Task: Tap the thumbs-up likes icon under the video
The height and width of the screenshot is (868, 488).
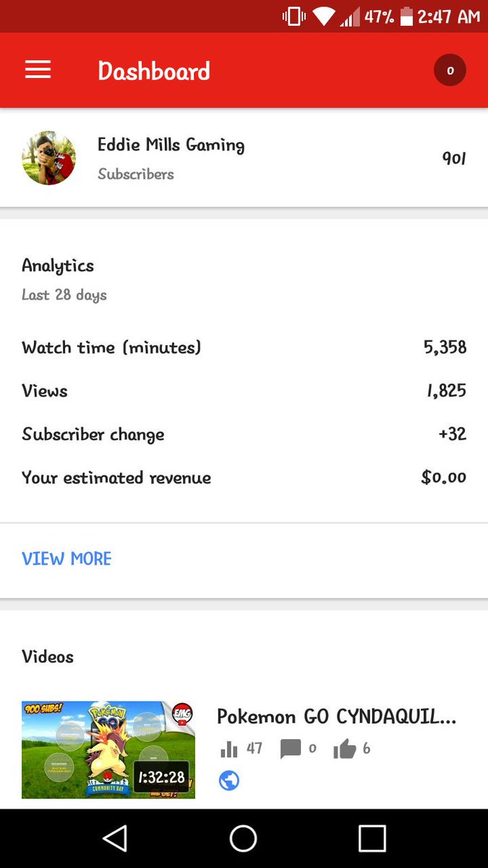Action: [345, 749]
